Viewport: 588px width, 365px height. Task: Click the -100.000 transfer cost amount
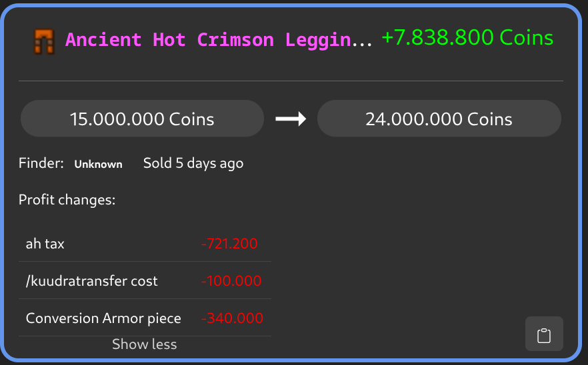[231, 281]
